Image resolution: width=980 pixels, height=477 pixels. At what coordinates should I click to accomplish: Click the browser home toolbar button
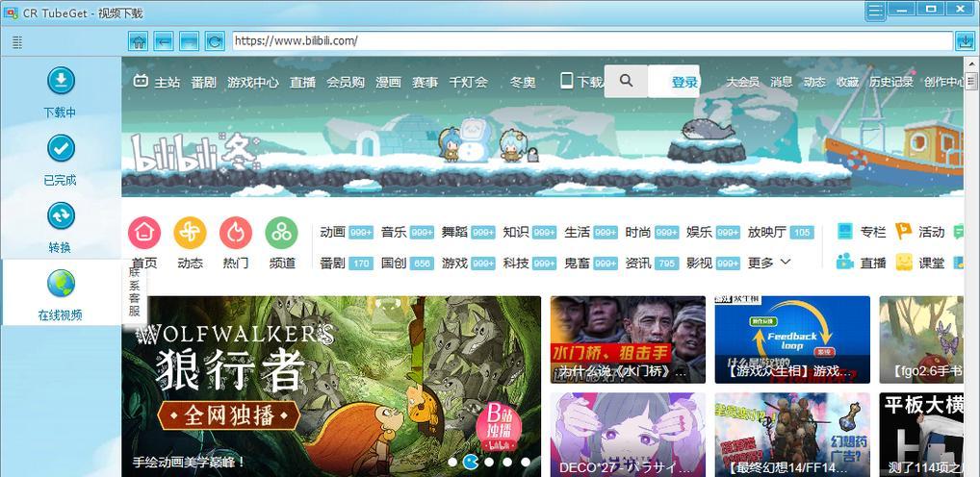pos(138,41)
